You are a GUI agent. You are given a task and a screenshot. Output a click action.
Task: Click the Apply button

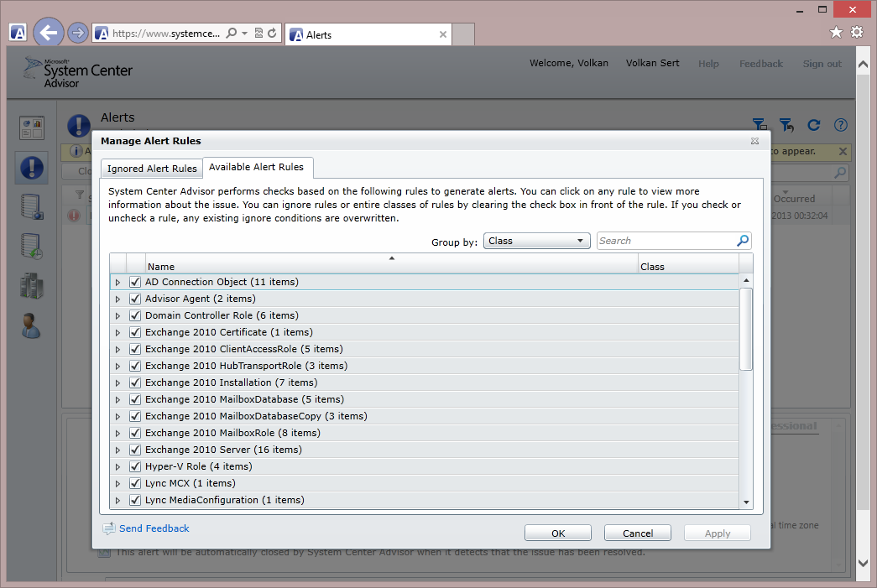718,533
